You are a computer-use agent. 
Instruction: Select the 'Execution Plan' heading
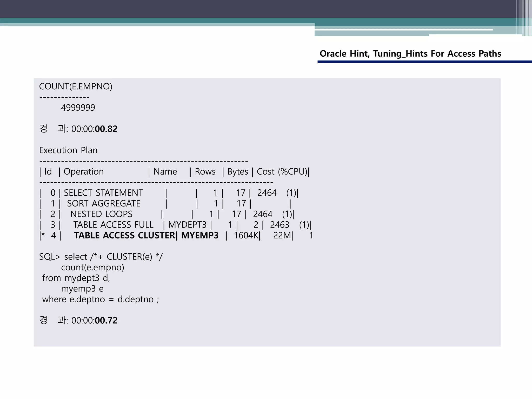[x=68, y=150]
